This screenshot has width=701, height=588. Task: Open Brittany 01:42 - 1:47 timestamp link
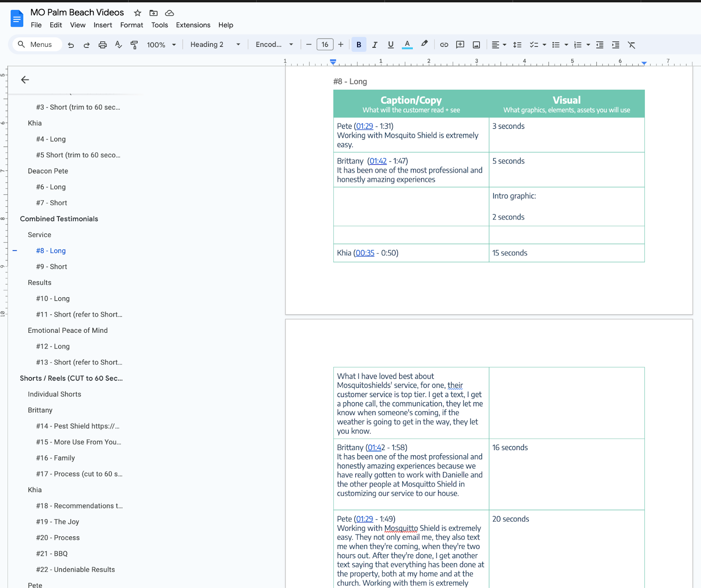(378, 161)
